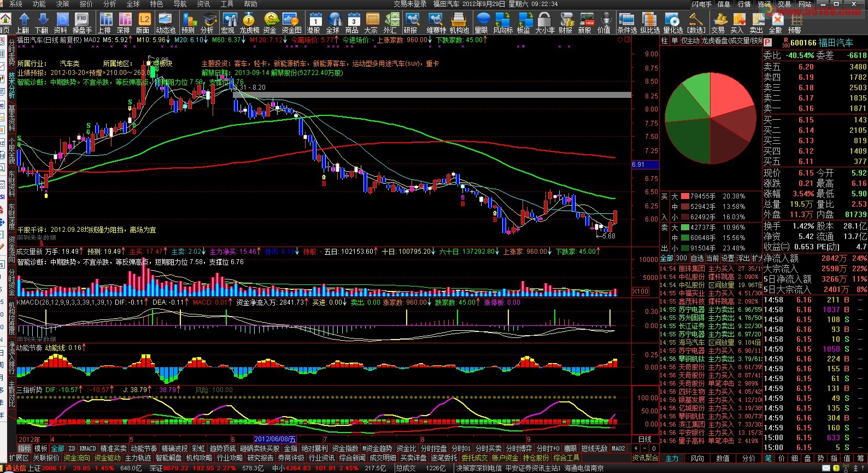Open the 研报 research report icon
The image size is (868, 473).
pyautogui.click(x=410, y=23)
